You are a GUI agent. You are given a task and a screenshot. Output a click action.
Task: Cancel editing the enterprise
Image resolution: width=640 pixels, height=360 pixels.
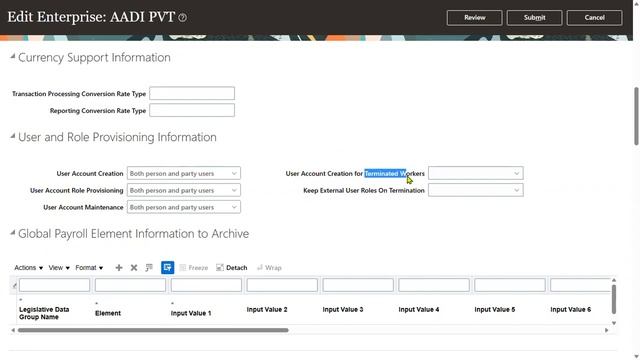(x=594, y=18)
